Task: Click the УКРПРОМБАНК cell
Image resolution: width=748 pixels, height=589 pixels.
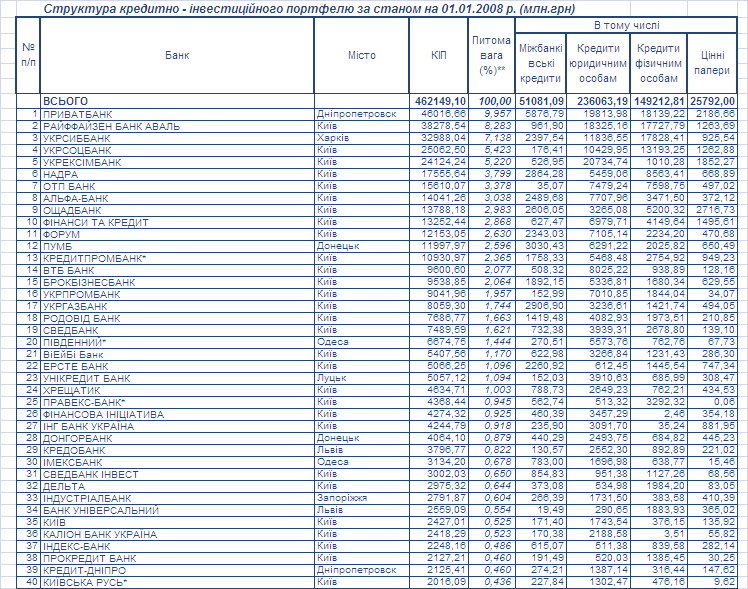Action: point(177,294)
